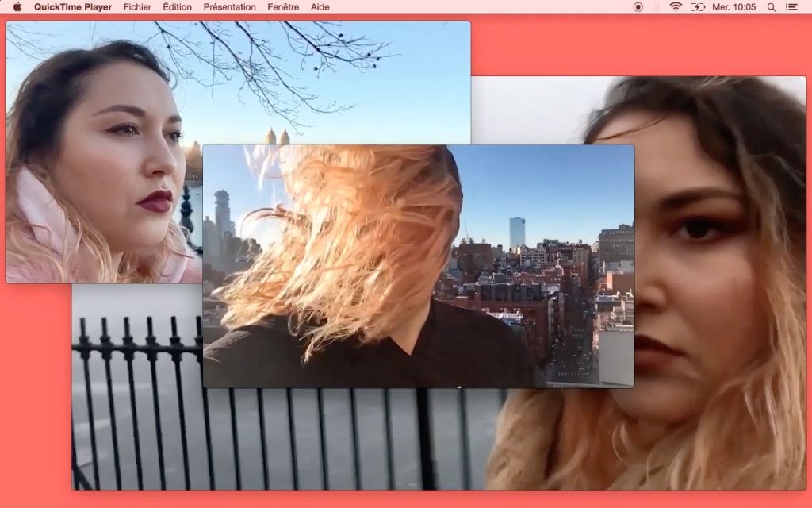Show the Fenêtre menu
The width and height of the screenshot is (812, 508).
coord(283,7)
